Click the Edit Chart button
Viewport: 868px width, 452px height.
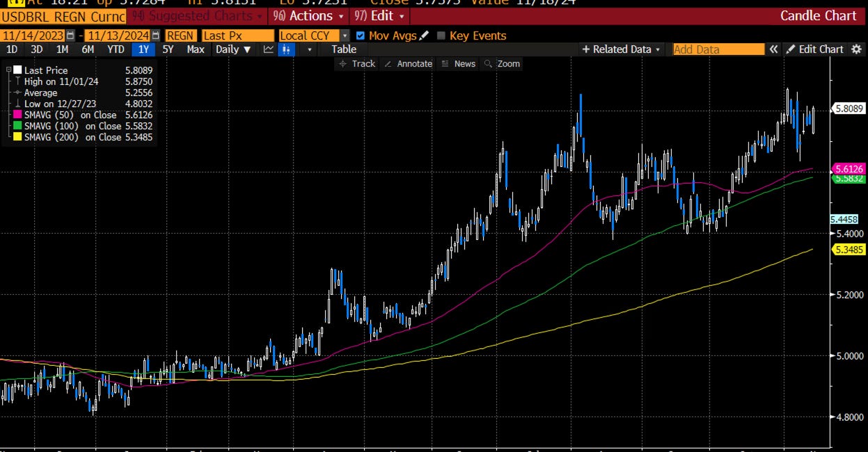(x=815, y=49)
